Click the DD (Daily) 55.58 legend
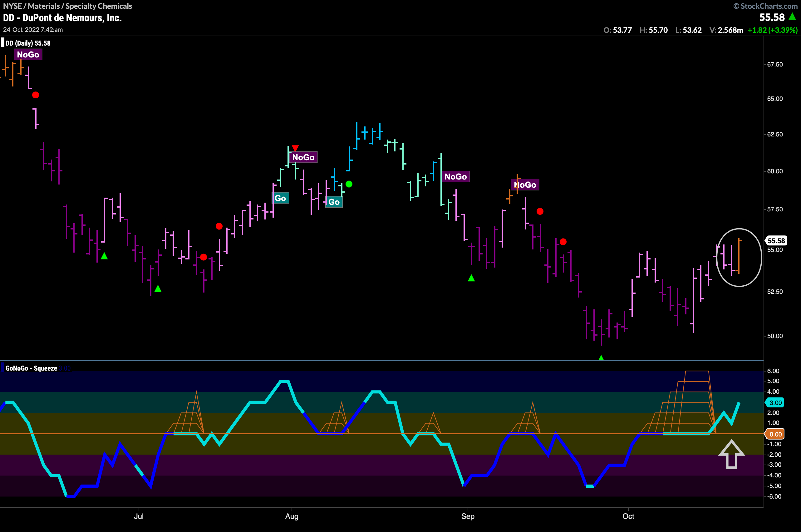 28,43
